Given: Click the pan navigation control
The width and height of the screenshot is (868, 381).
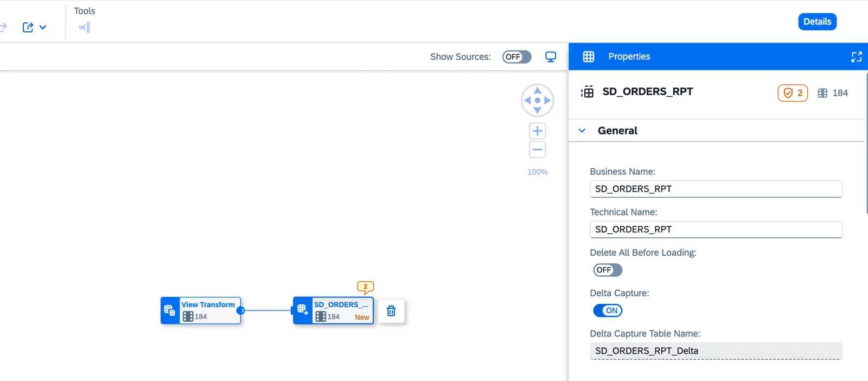Looking at the screenshot, I should pyautogui.click(x=537, y=100).
